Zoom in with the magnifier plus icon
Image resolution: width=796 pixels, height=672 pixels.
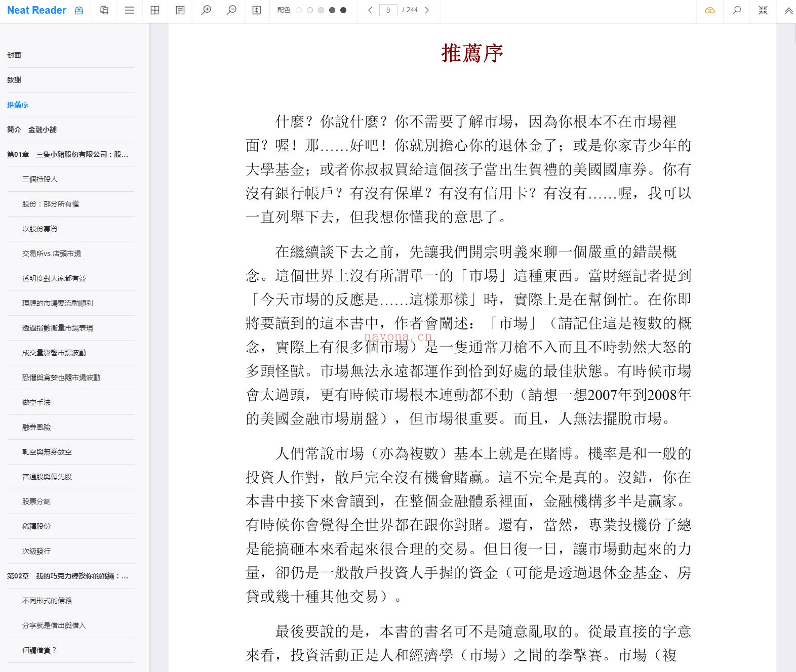click(x=206, y=10)
